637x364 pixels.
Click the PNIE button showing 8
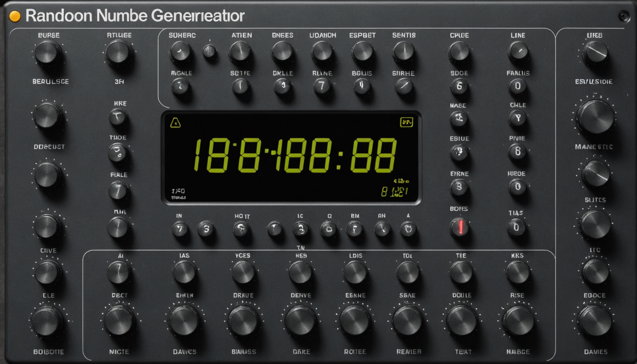(x=518, y=152)
